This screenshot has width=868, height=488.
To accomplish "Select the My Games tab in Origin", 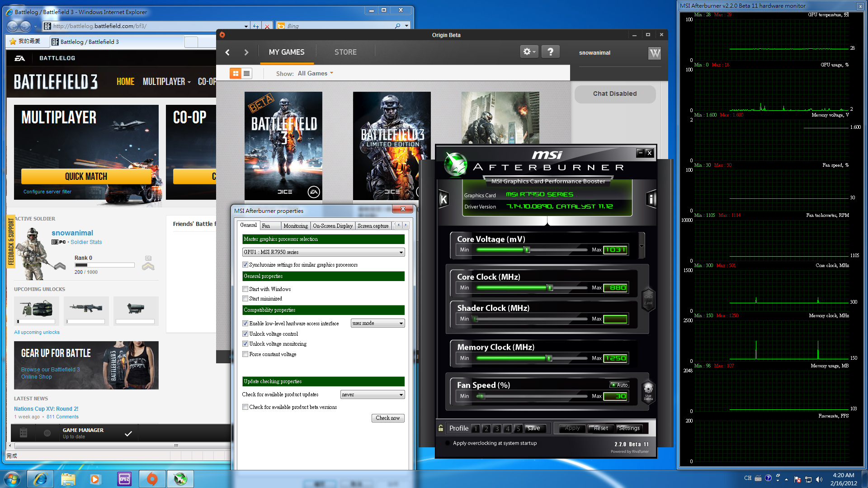I will pyautogui.click(x=287, y=52).
